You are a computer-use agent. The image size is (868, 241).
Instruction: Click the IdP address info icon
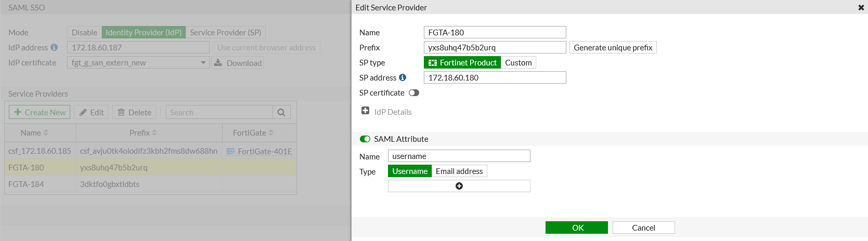tap(54, 47)
